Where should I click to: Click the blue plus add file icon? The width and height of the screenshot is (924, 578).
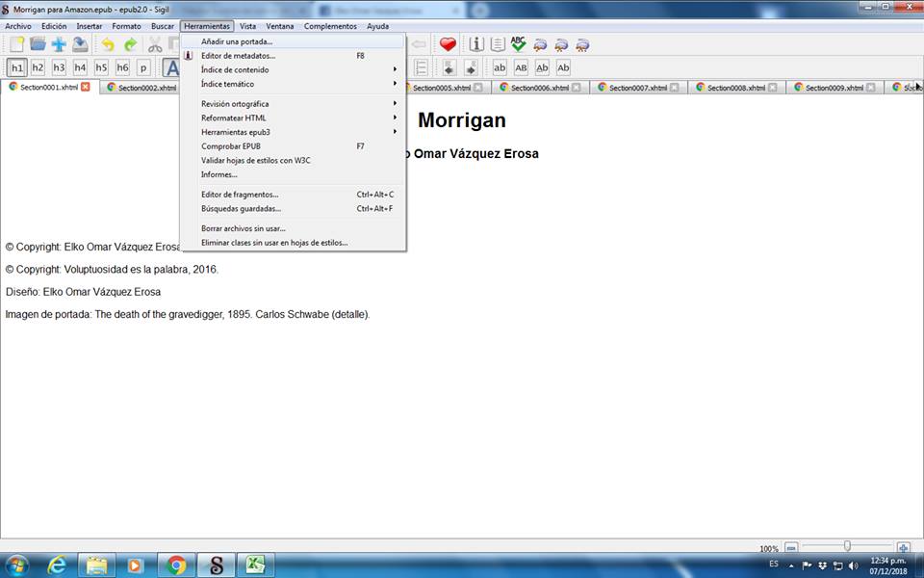point(59,44)
